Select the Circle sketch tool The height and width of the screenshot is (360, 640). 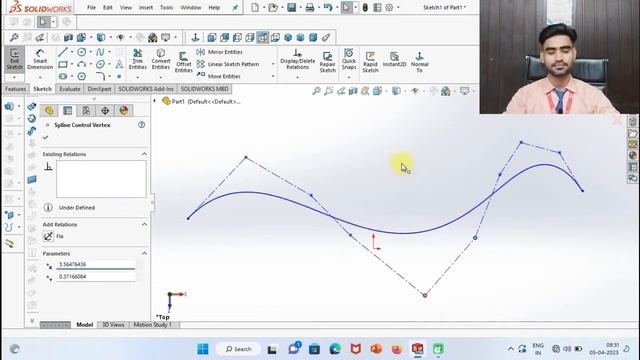tap(82, 52)
